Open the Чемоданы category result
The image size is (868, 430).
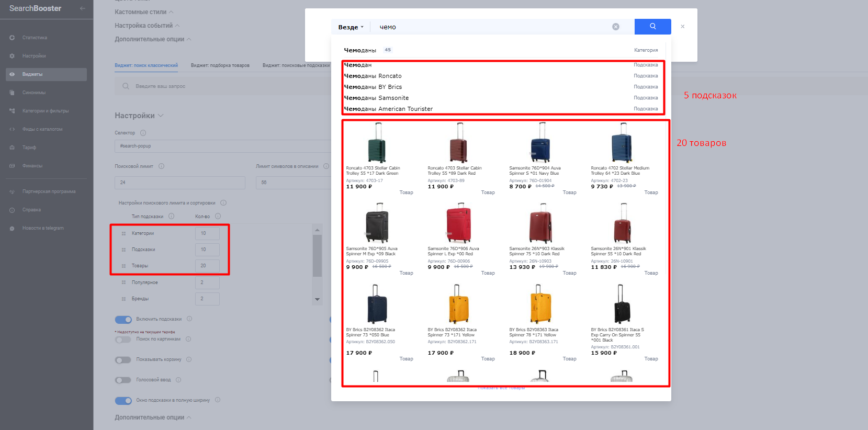[x=360, y=50]
